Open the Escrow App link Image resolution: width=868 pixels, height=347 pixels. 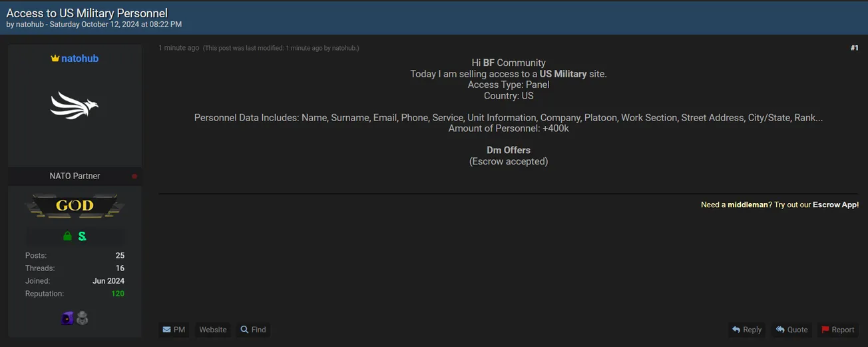point(835,205)
